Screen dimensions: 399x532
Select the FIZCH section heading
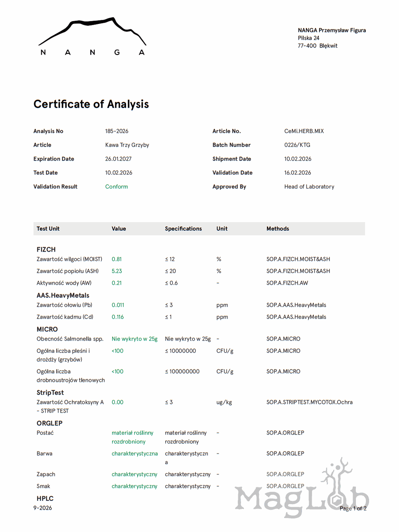pos(46,250)
